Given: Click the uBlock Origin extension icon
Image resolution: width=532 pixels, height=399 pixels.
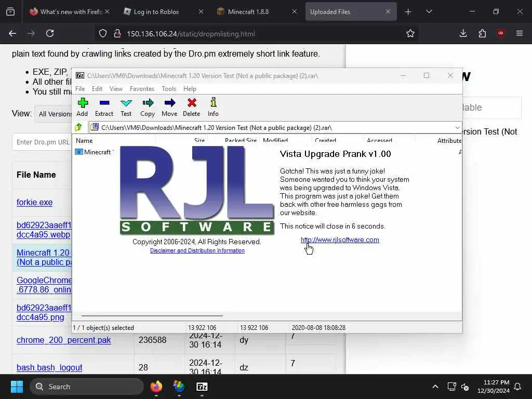Looking at the screenshot, I should point(501,33).
